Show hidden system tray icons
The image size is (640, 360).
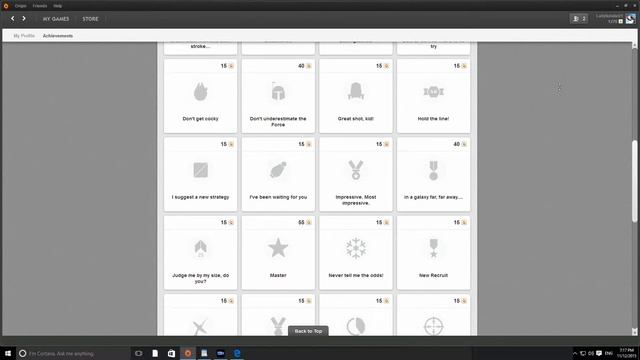(x=575, y=353)
